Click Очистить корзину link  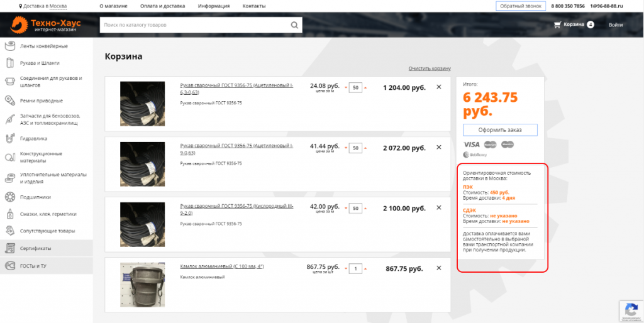(x=429, y=68)
